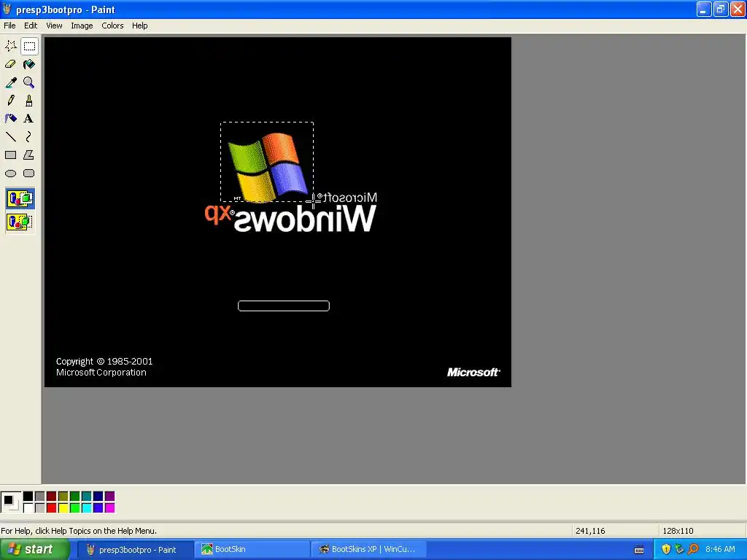
Task: Pick the Airbrush spray tool
Action: [x=10, y=119]
